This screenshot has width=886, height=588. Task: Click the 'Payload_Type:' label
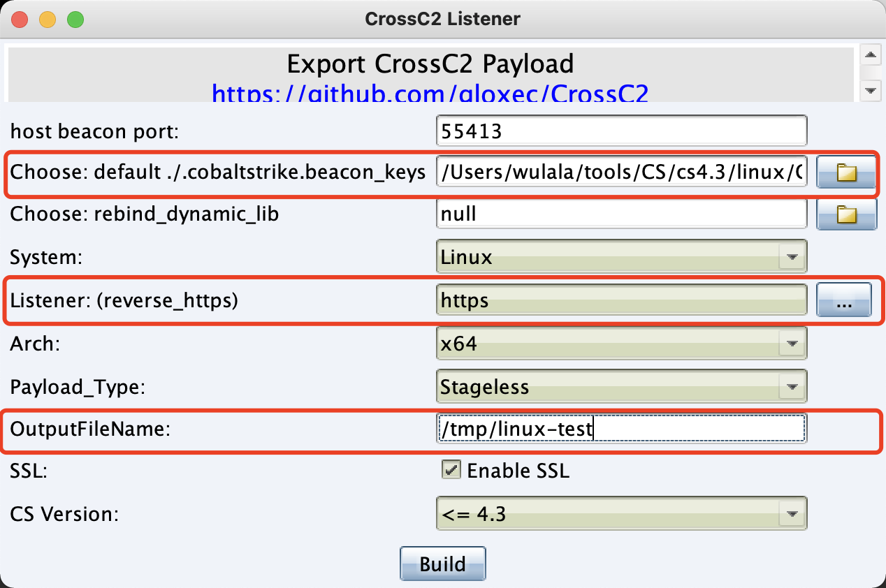[78, 387]
